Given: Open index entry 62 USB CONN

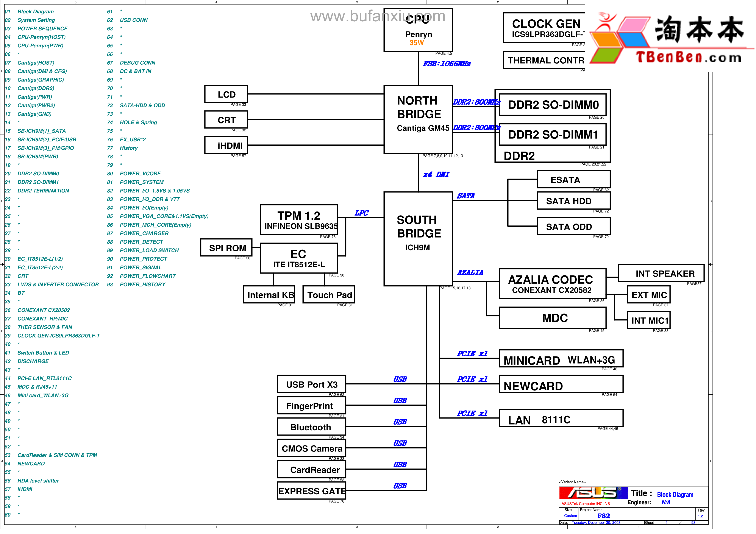Looking at the screenshot, I should 133,20.
